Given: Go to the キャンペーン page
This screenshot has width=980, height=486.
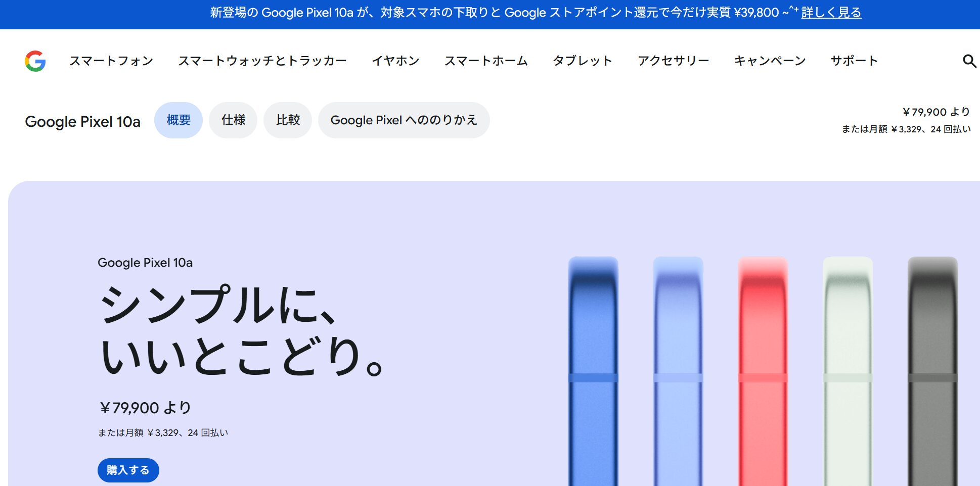Looking at the screenshot, I should point(770,61).
